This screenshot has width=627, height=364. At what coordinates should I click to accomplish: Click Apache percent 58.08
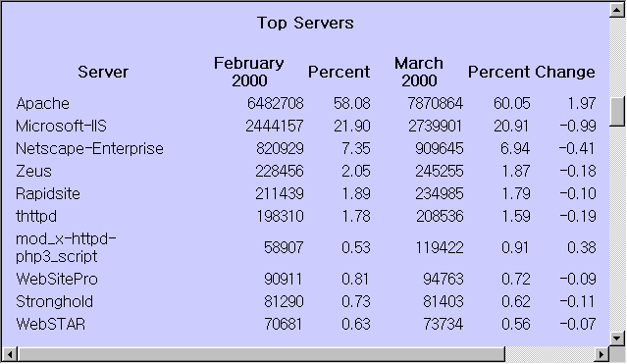pos(352,104)
